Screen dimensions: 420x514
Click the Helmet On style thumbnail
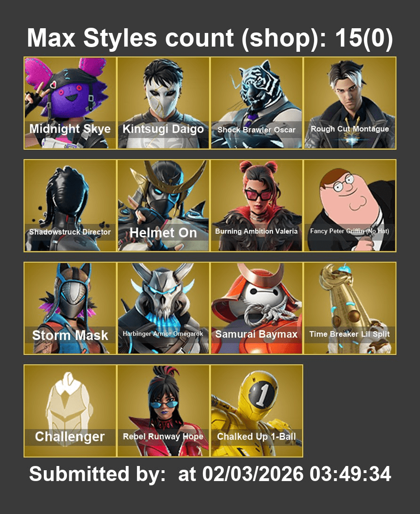(163, 206)
